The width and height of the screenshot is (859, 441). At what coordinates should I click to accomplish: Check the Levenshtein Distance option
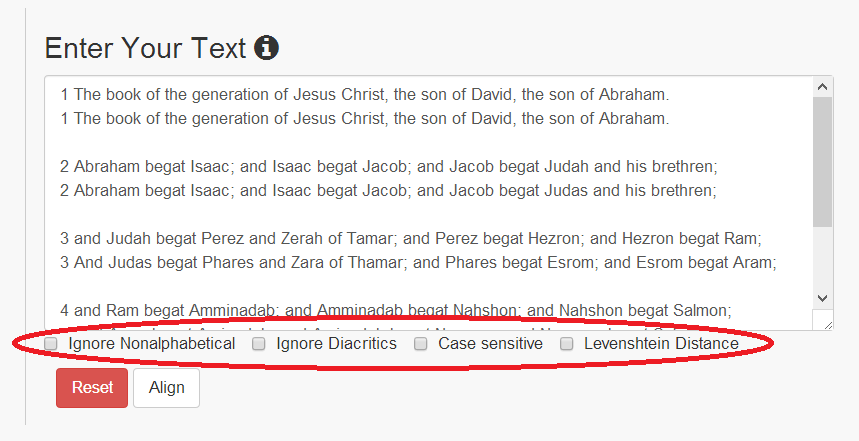click(567, 344)
